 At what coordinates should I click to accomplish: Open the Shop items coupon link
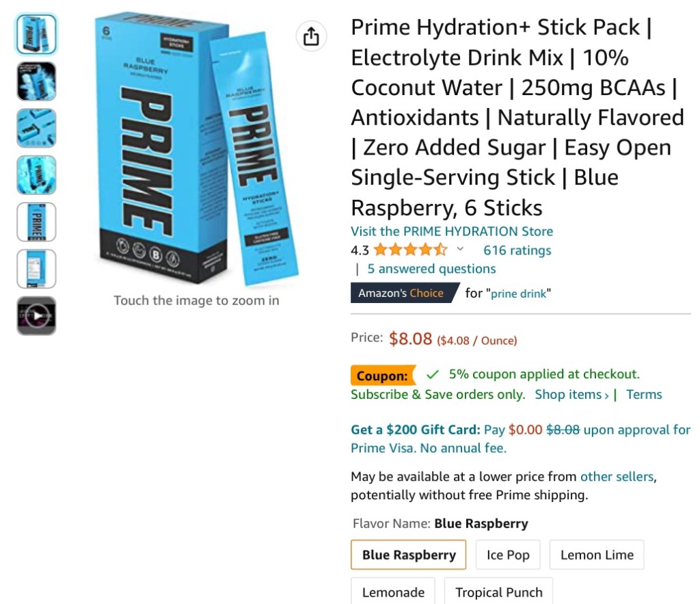(571, 395)
